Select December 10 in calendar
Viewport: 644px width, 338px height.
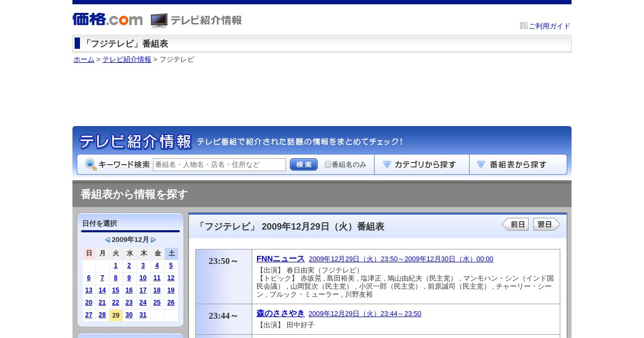[x=143, y=278]
